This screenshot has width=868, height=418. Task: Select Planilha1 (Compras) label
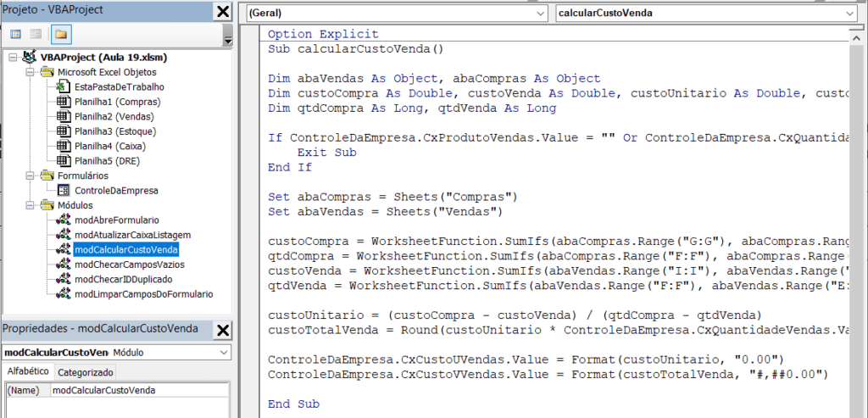click(x=117, y=102)
